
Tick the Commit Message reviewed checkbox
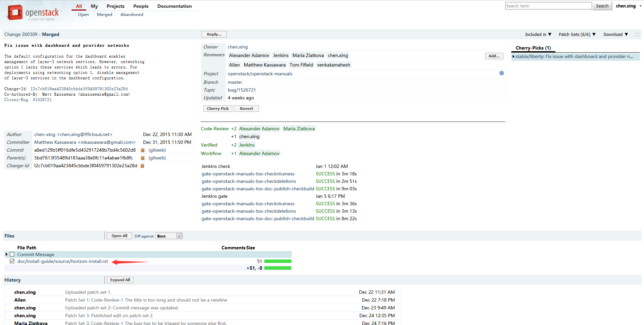point(12,254)
